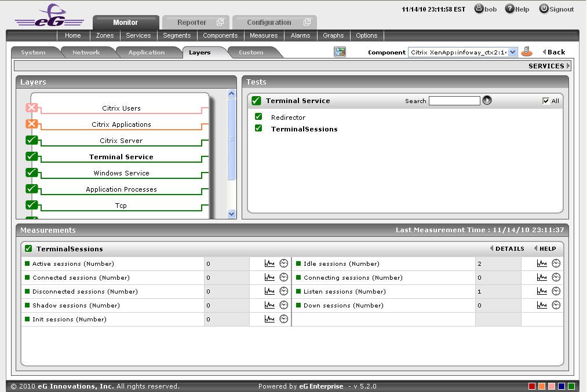Click the orange major legend swatch
Screen dimensions: 587x392
pos(541,386)
